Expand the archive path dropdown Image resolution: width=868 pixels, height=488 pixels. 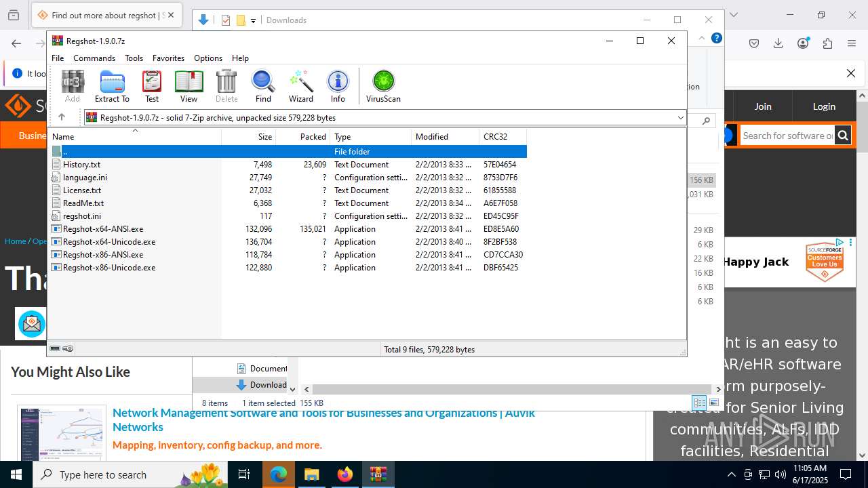pos(680,118)
